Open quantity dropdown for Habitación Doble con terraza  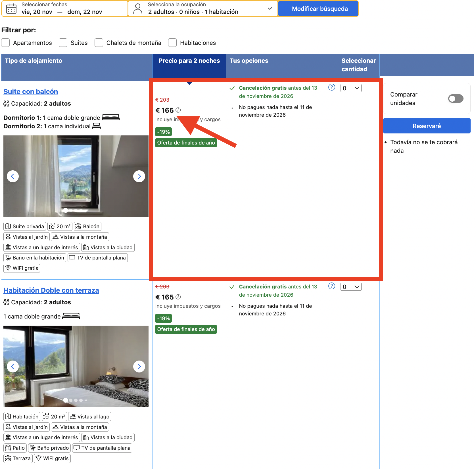[351, 287]
